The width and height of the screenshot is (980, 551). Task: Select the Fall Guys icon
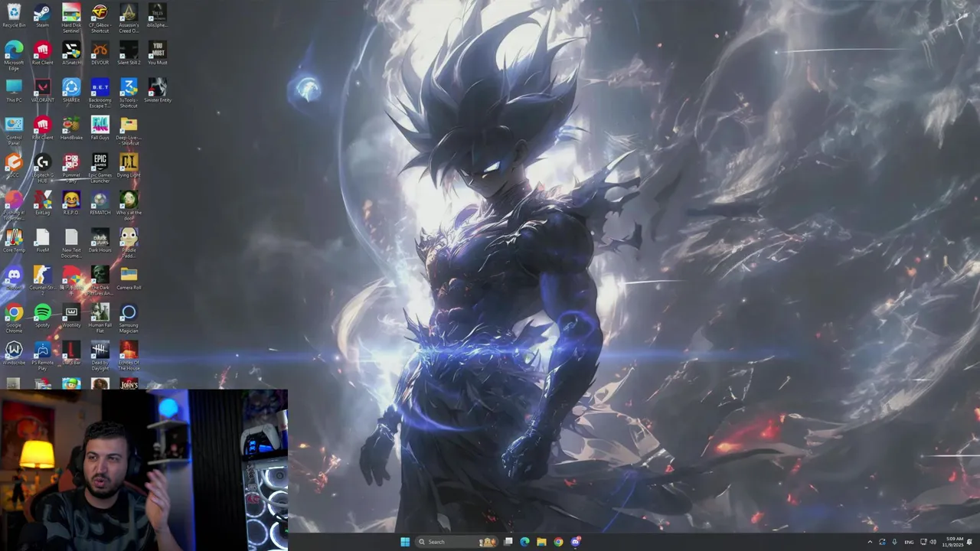pyautogui.click(x=100, y=129)
